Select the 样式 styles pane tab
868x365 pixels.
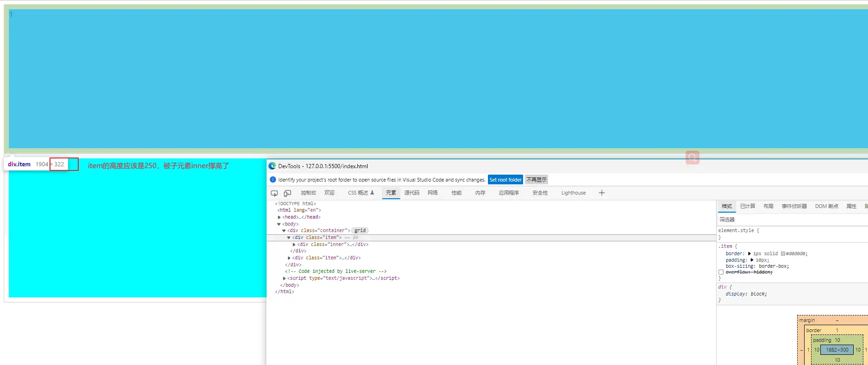[x=727, y=206]
